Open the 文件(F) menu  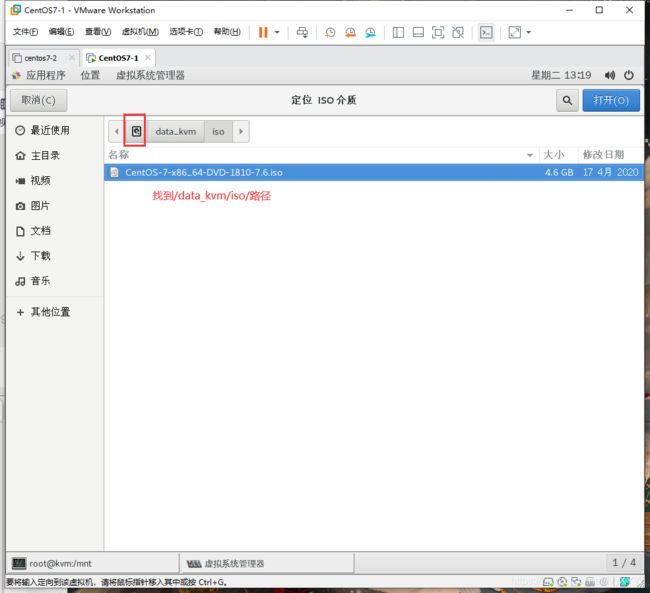(25, 32)
